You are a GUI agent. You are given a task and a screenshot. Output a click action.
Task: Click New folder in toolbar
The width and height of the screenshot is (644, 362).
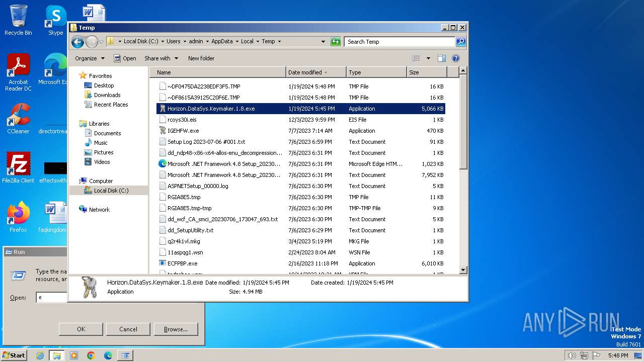point(201,58)
